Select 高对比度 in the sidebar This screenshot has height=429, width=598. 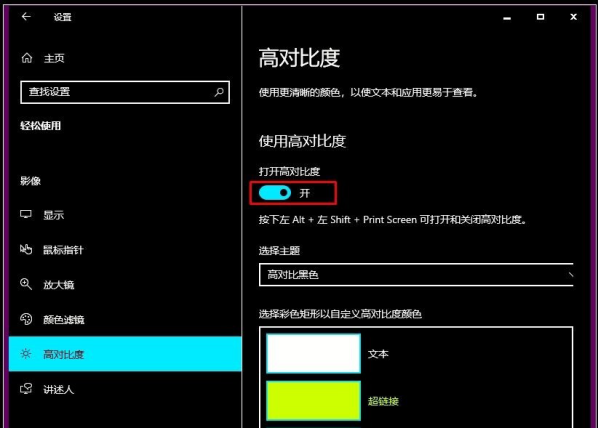[x=125, y=354]
